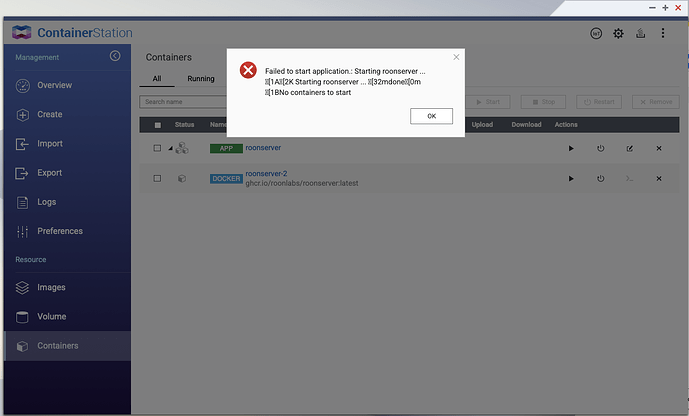Screen dimensions: 689x416
Task: Click the Overview gauge icon in sidebar
Action: tap(23, 86)
